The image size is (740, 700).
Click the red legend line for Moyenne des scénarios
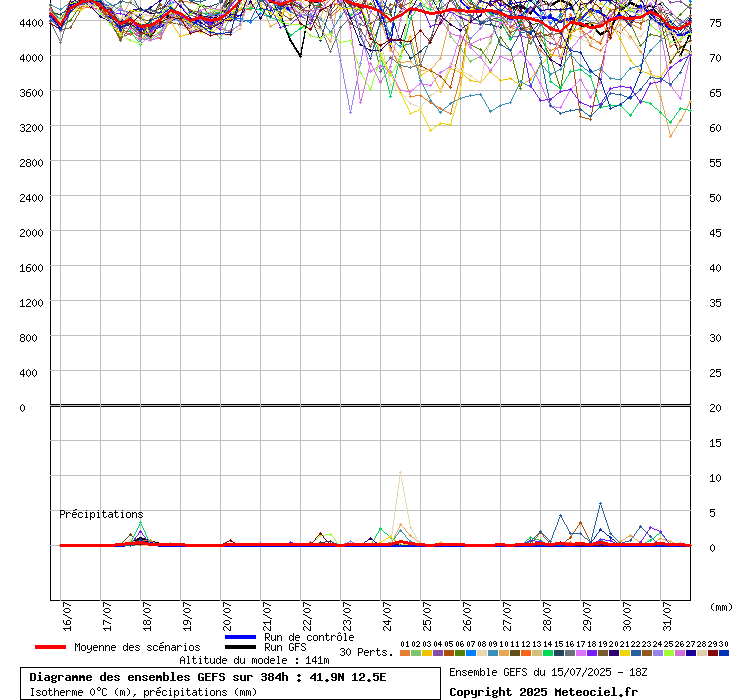(50, 647)
